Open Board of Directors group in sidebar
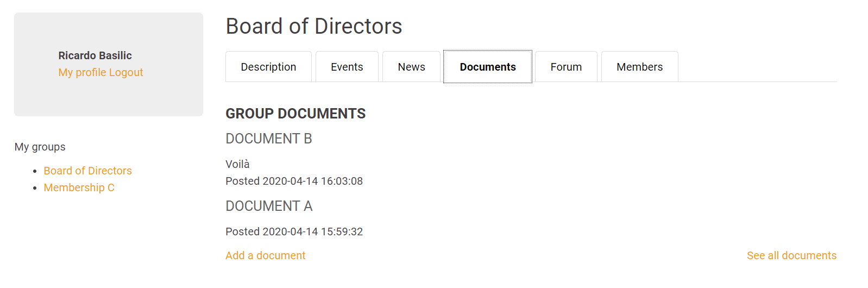This screenshot has width=868, height=288. 87,171
